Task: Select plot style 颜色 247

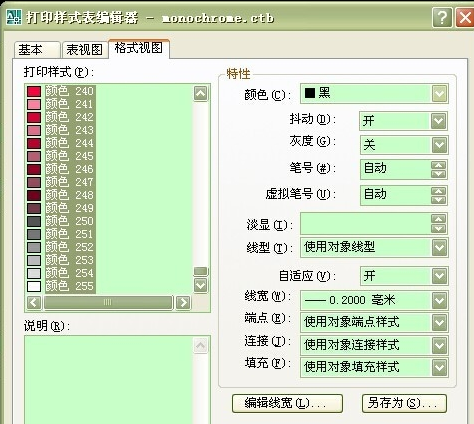Action: coord(69,182)
